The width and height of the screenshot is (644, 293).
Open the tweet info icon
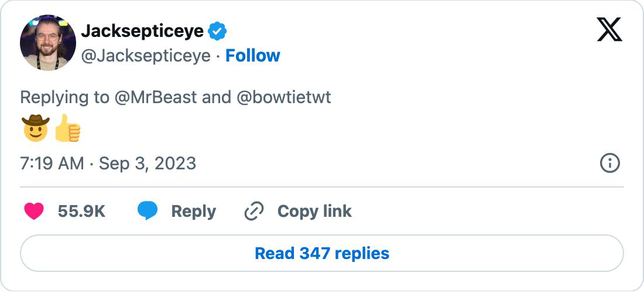tap(610, 163)
